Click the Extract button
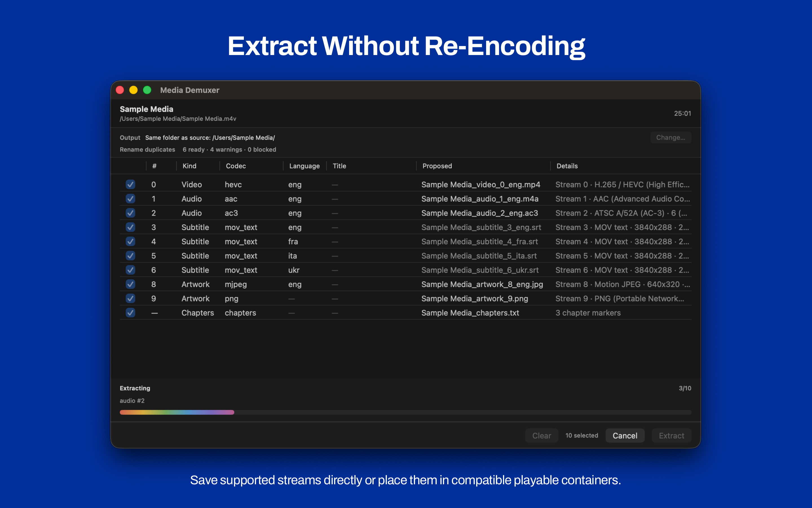 pyautogui.click(x=671, y=435)
